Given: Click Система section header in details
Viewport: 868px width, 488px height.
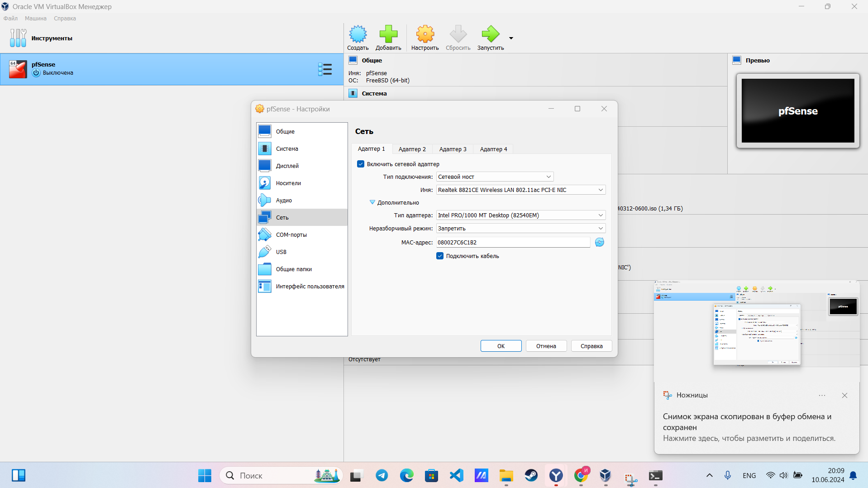Looking at the screenshot, I should coord(374,93).
